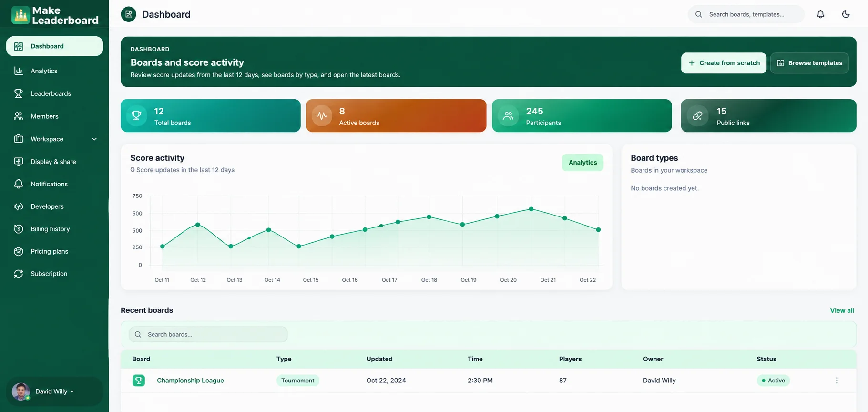Click the Oct 22, 2024 updated cell
The width and height of the screenshot is (868, 412).
coord(386,381)
